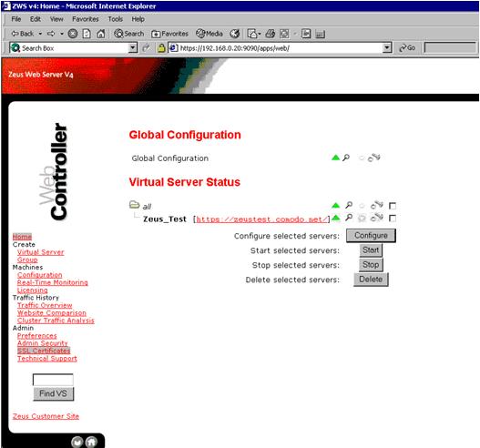Click the Stop button for selected servers

click(x=371, y=265)
